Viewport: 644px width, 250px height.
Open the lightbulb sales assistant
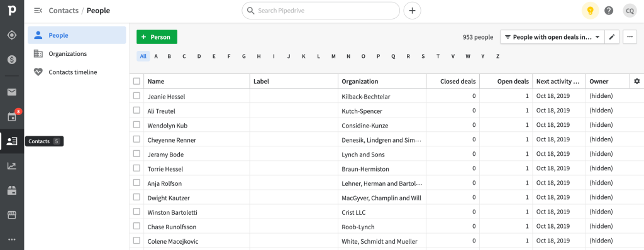[x=590, y=11]
